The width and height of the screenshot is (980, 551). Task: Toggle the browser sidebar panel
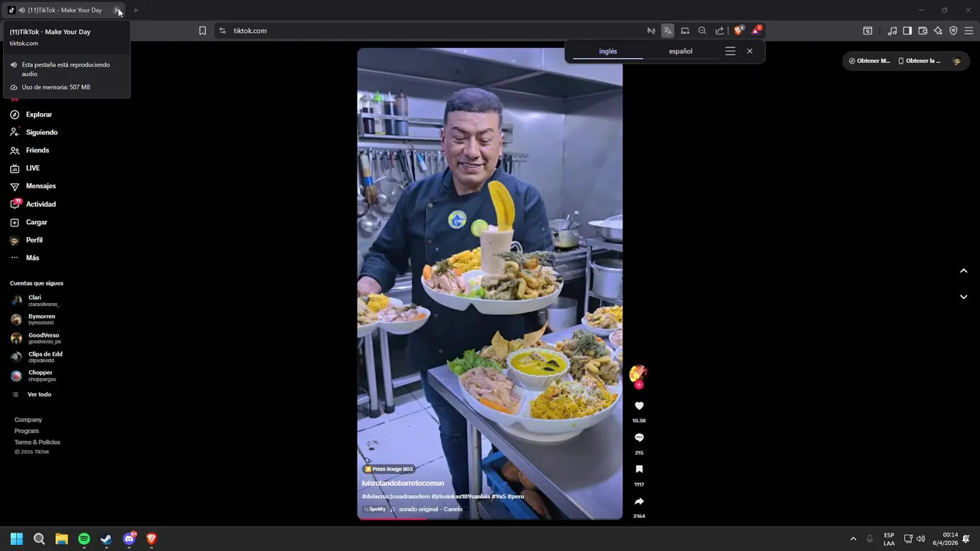coord(907,31)
